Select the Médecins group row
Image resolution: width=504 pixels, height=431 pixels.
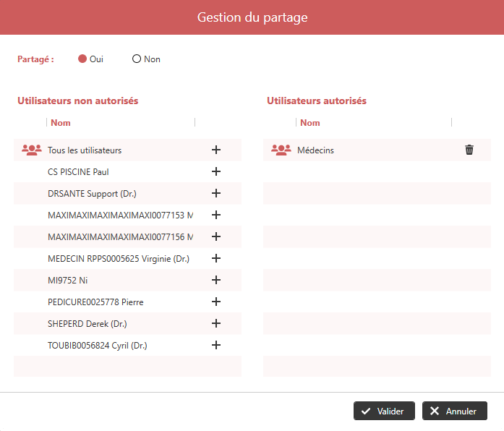tap(315, 150)
